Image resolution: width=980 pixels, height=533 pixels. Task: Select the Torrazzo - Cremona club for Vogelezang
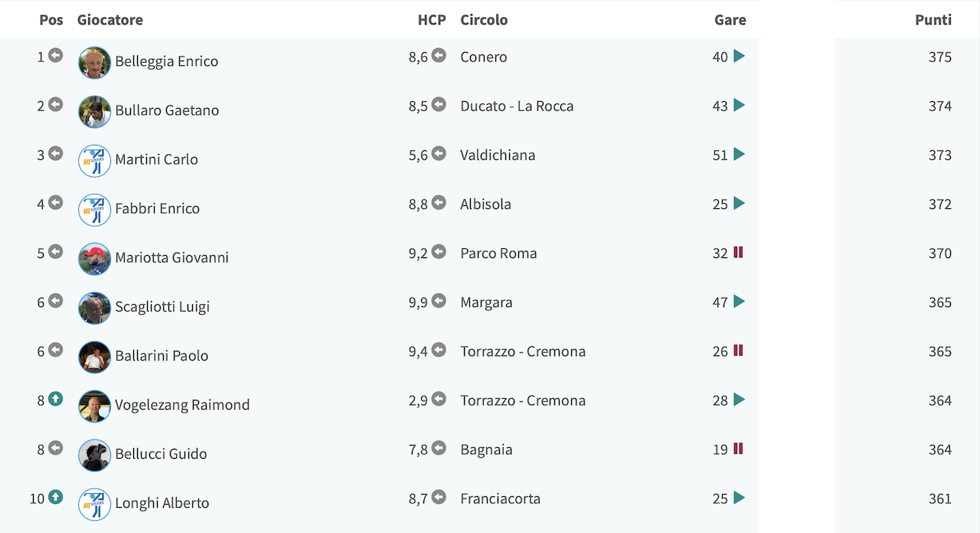pos(523,401)
